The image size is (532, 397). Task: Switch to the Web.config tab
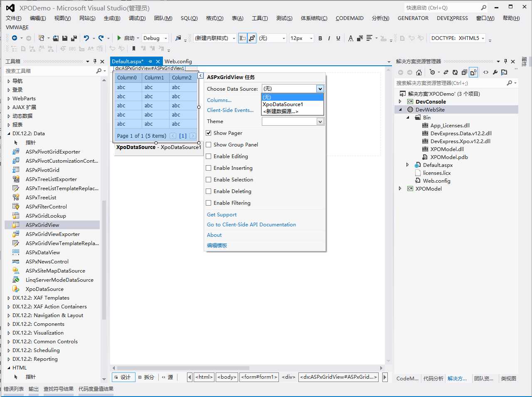[x=178, y=62]
